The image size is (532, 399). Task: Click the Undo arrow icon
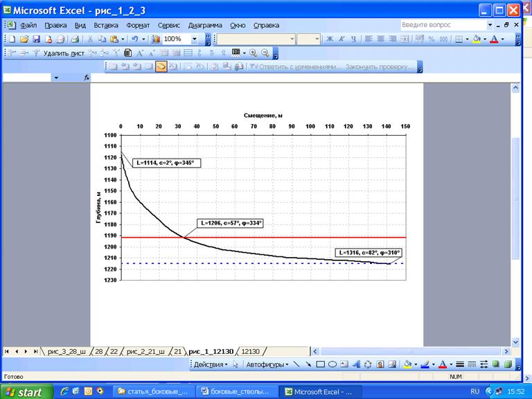coord(134,39)
